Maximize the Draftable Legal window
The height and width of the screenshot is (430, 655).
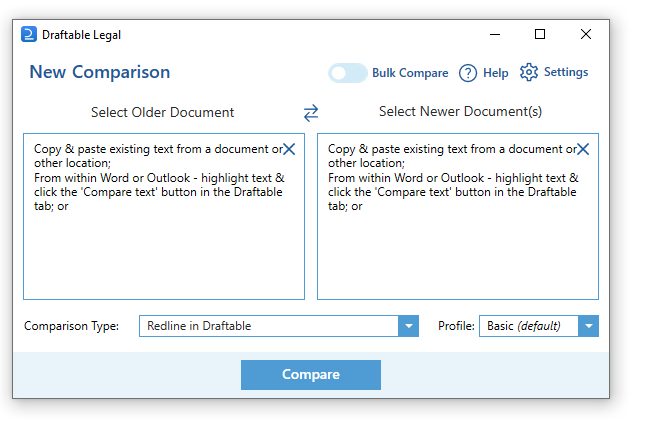[540, 34]
